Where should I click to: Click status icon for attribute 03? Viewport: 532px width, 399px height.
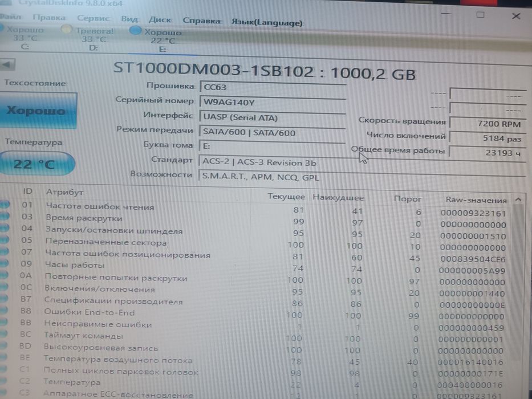click(x=5, y=216)
